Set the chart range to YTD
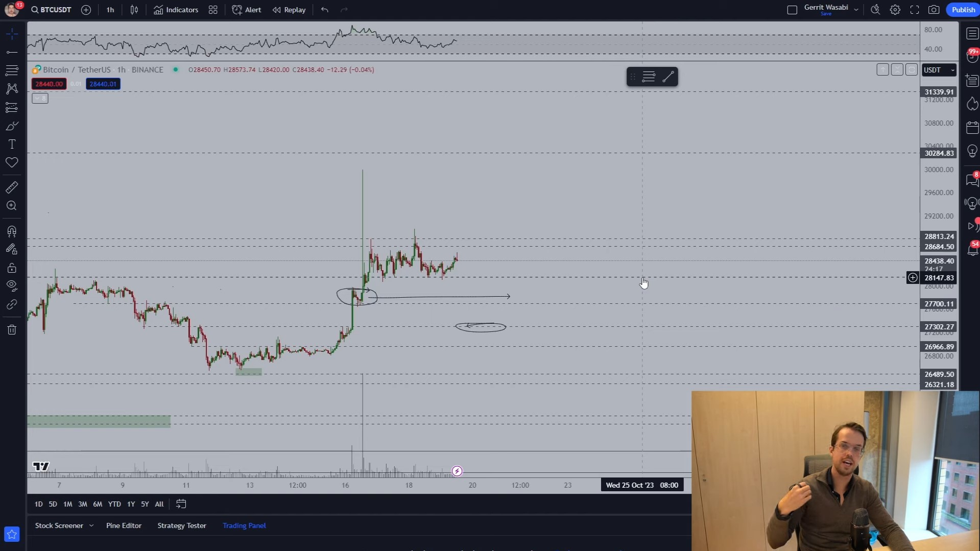This screenshot has height=551, width=980. 114,504
